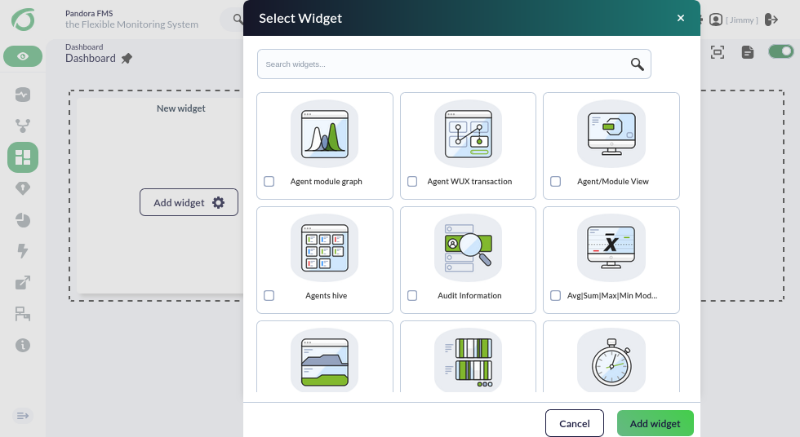The width and height of the screenshot is (800, 437).
Task: Select the stopwatch clock widget image
Action: click(611, 361)
